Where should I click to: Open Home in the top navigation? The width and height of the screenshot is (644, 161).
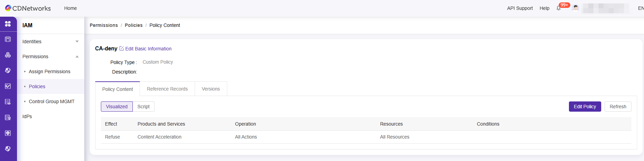tap(70, 8)
